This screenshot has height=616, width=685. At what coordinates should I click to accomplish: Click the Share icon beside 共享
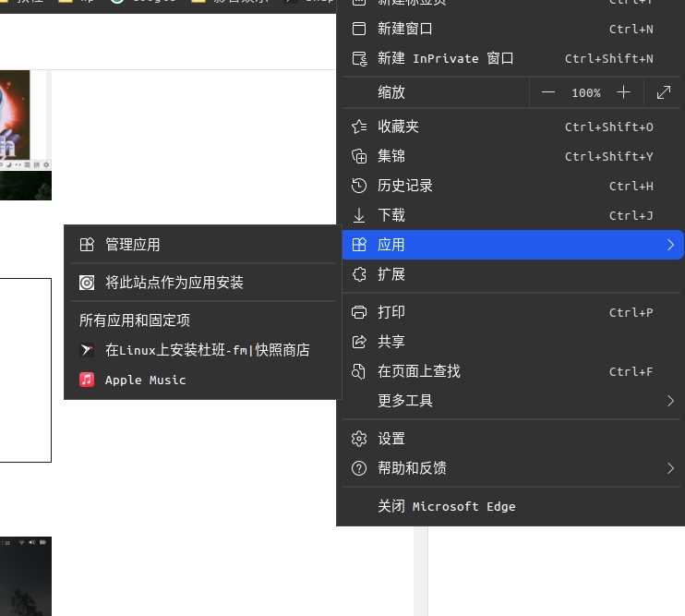tap(359, 342)
